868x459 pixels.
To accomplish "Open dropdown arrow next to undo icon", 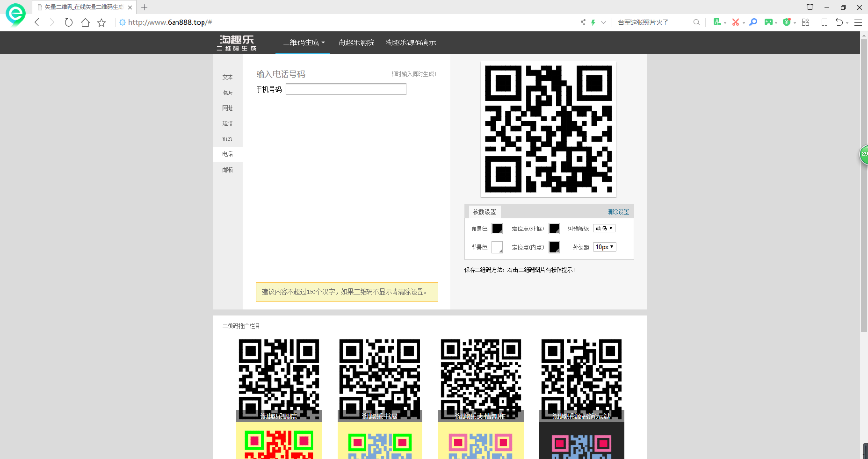I will pos(847,23).
